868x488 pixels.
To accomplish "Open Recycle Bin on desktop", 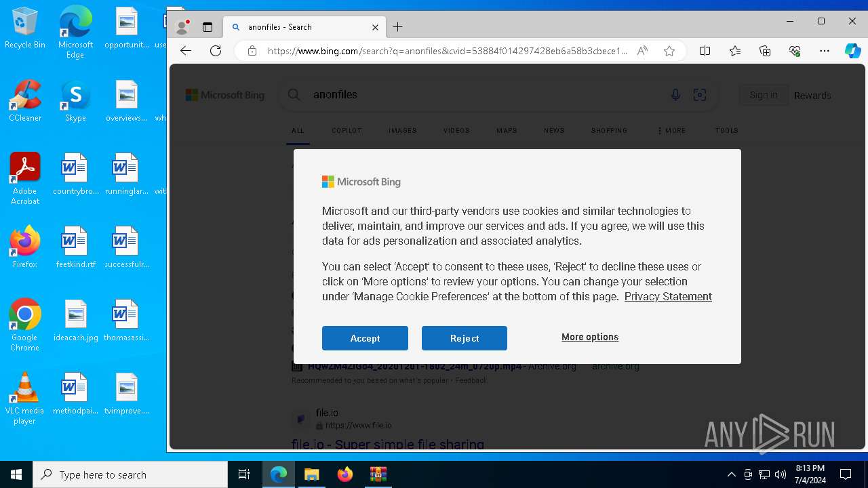I will [25, 28].
